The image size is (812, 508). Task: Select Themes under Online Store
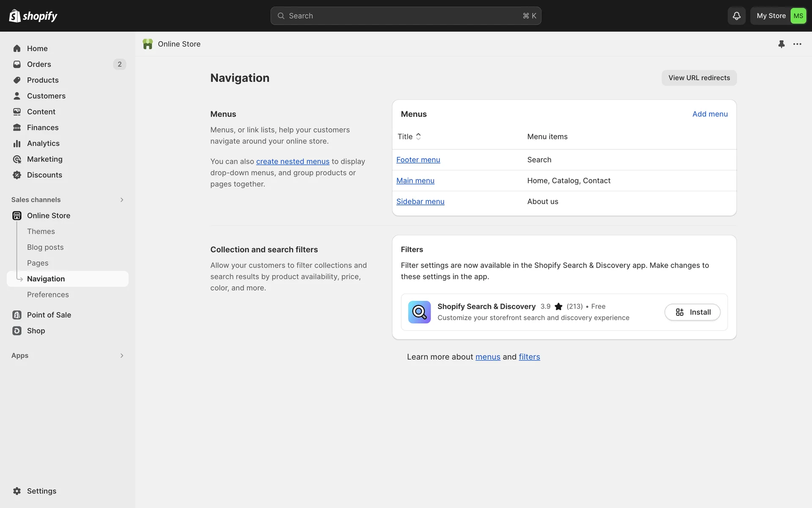pos(41,231)
